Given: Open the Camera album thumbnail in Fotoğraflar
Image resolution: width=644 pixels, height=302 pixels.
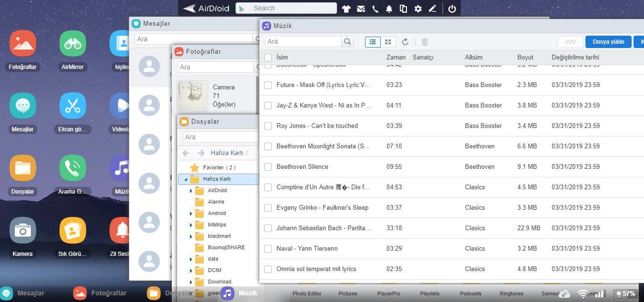Looking at the screenshot, I should click(192, 96).
